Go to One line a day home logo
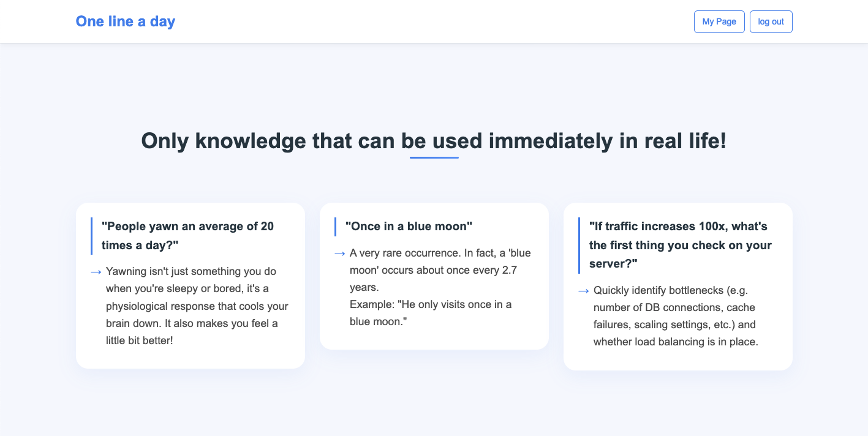Image resolution: width=868 pixels, height=436 pixels. point(126,21)
